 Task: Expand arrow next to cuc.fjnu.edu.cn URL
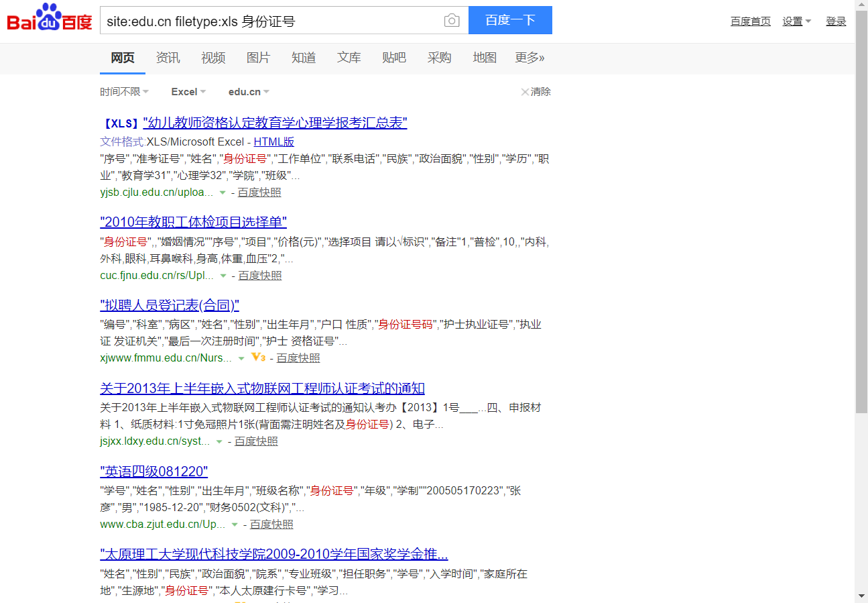click(223, 276)
